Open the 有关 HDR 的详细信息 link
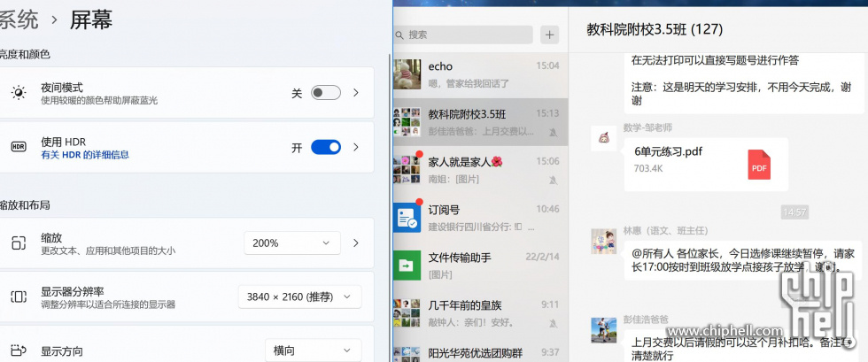 (x=85, y=155)
